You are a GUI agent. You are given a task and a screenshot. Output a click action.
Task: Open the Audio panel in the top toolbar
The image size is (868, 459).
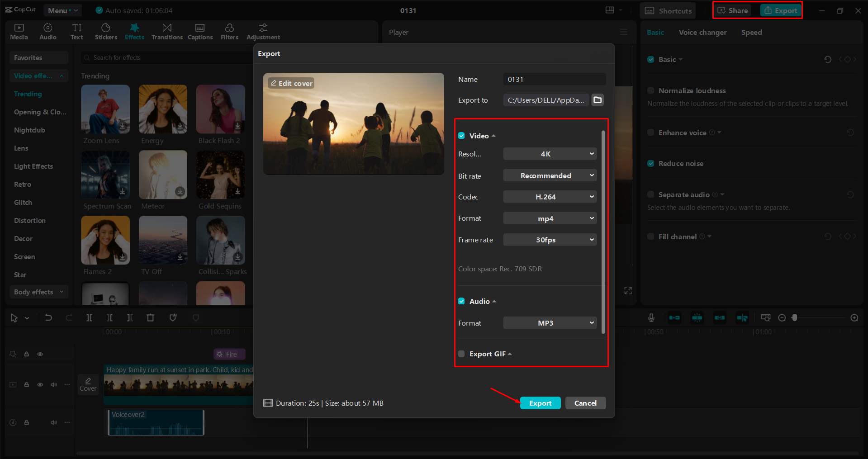click(47, 31)
